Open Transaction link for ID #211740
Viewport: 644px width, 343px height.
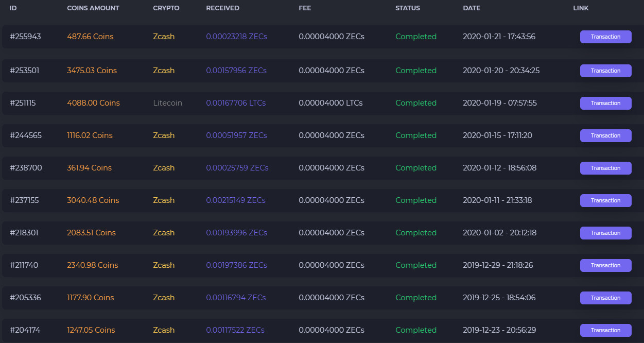click(x=605, y=265)
